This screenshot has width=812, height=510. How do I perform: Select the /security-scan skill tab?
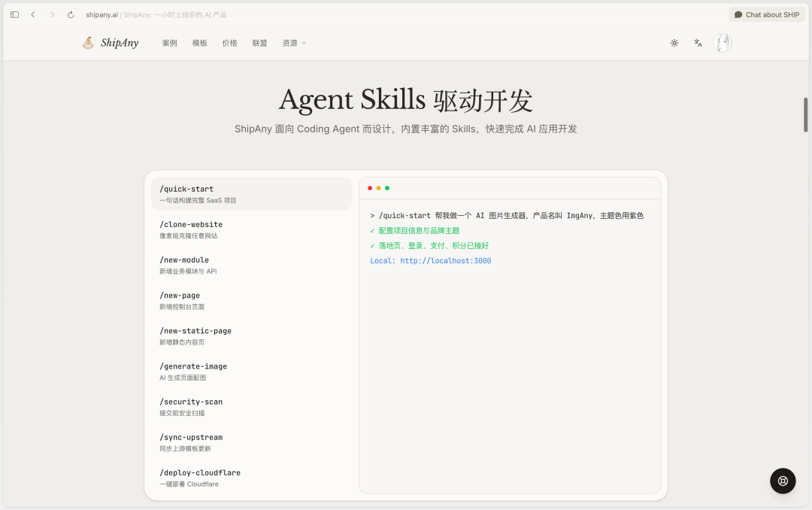[x=252, y=407]
